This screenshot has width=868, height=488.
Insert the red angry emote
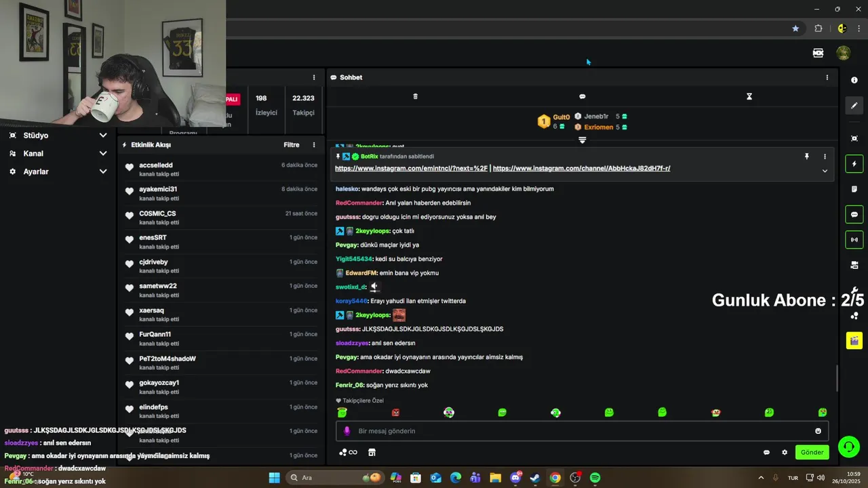(x=395, y=412)
